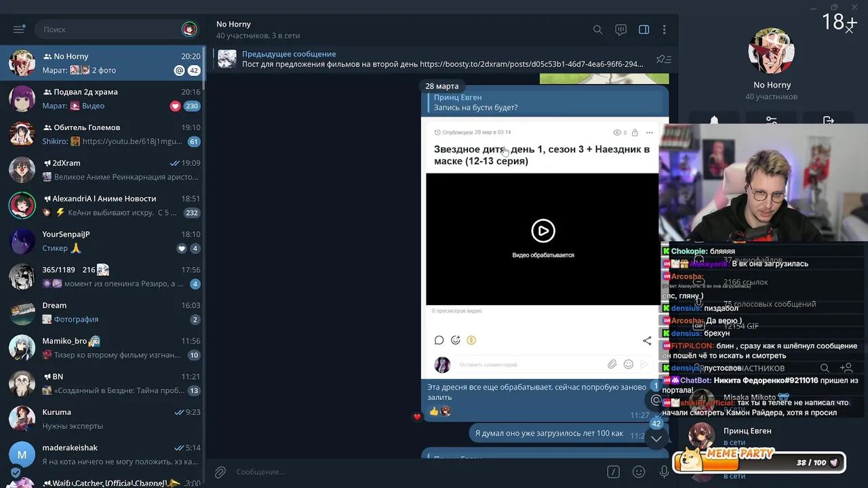This screenshot has width=868, height=488.
Task: Open manage group sliders icon in info panel
Action: (772, 121)
